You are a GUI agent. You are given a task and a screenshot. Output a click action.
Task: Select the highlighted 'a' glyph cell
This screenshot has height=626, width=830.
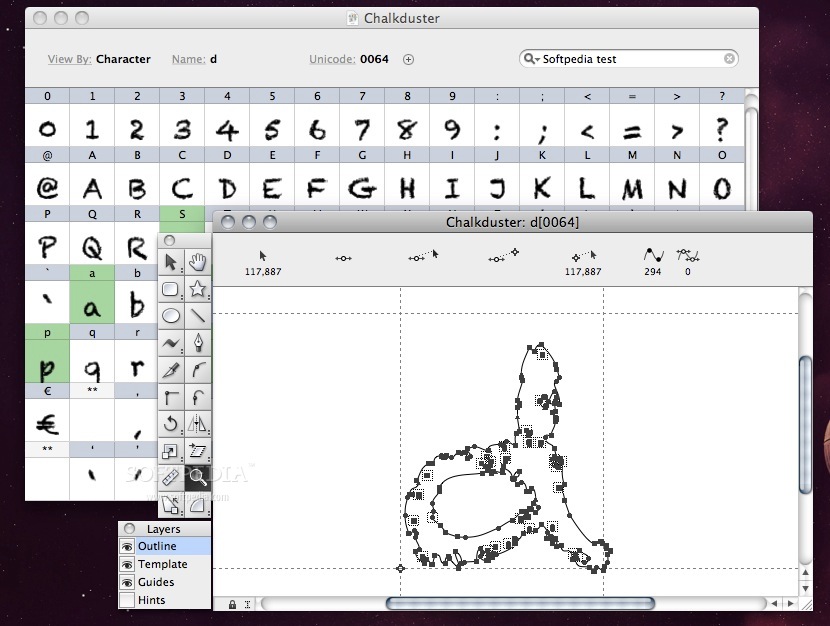(92, 302)
